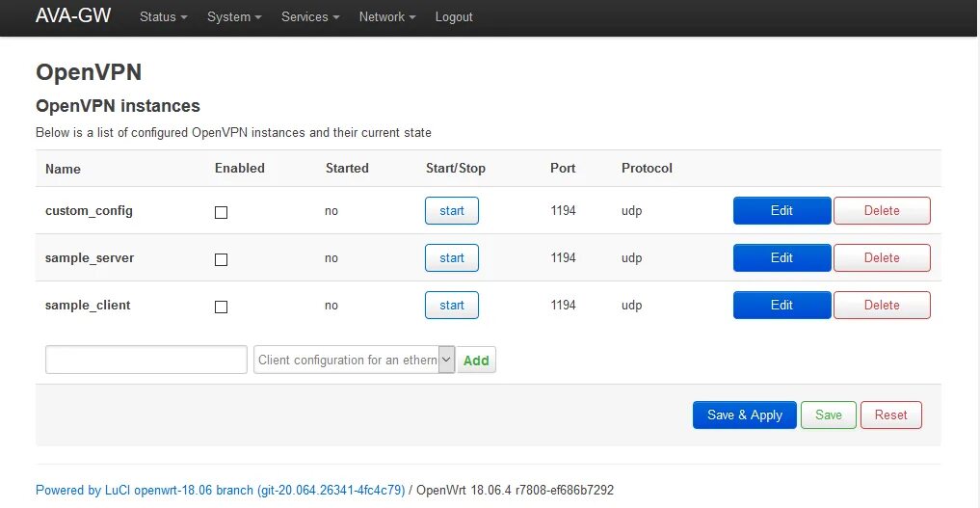Screen dimensions: 980x508
Task: Start the custom_config instance
Action: (452, 210)
